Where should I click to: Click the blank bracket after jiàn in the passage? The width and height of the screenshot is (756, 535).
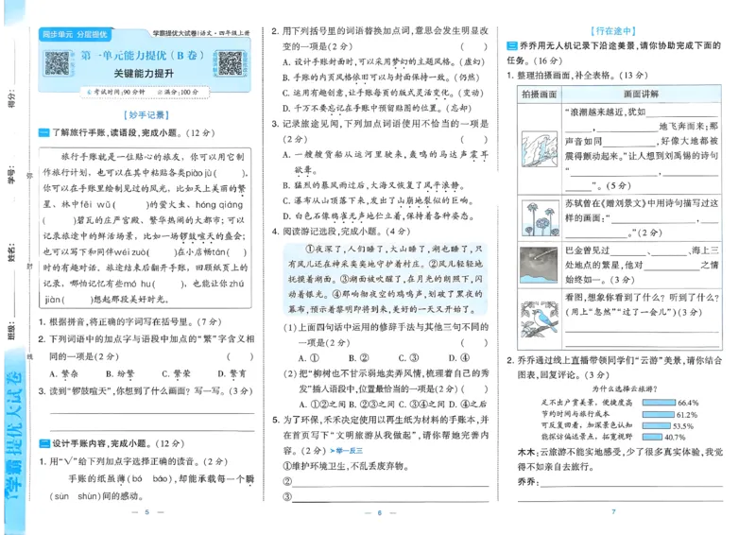(x=77, y=300)
